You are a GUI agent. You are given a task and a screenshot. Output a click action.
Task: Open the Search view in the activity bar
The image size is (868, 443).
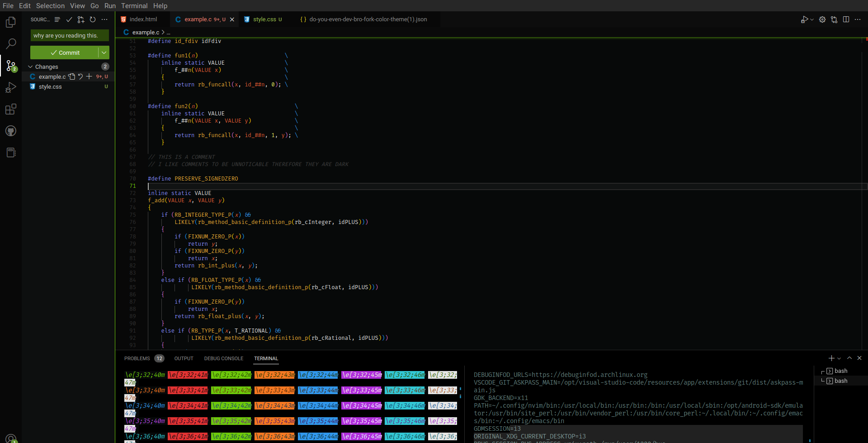point(11,43)
